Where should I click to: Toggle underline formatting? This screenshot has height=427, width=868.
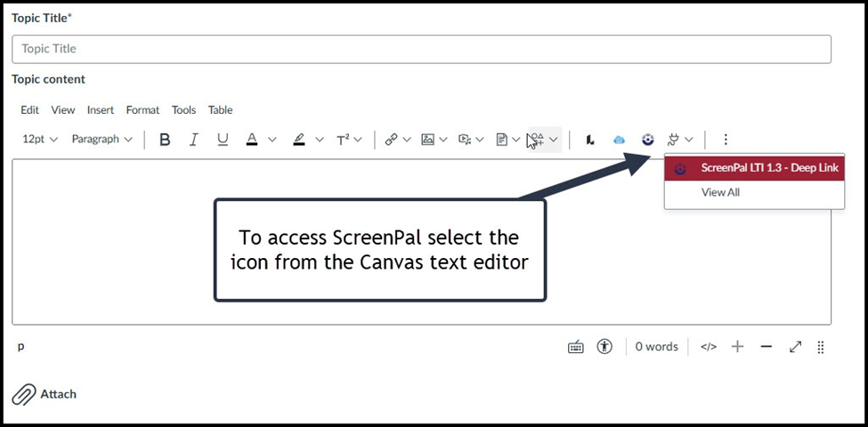[223, 140]
